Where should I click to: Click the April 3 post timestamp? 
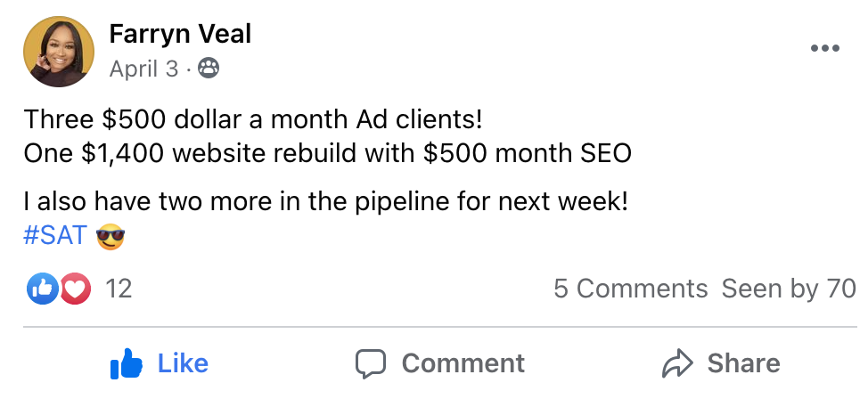coord(143,69)
